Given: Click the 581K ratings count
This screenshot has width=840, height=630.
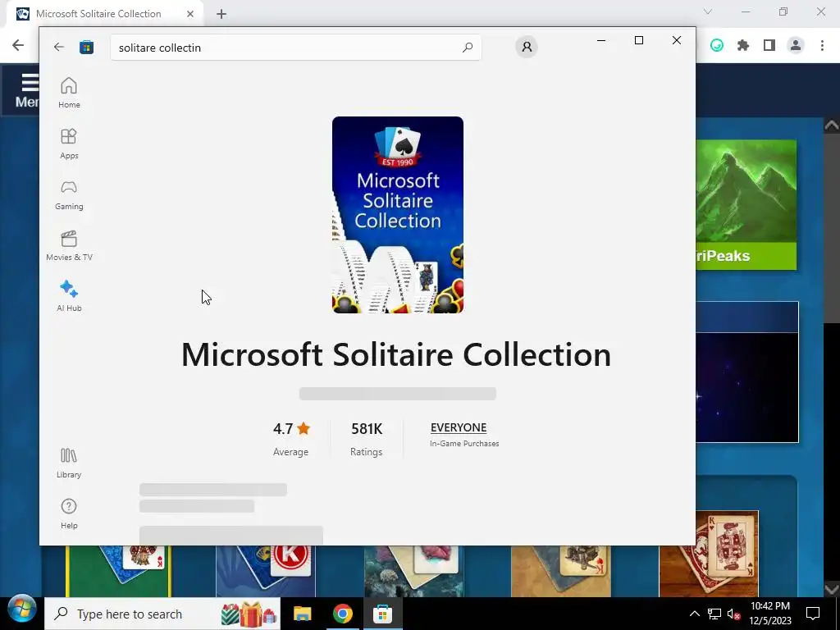Looking at the screenshot, I should point(367,428).
